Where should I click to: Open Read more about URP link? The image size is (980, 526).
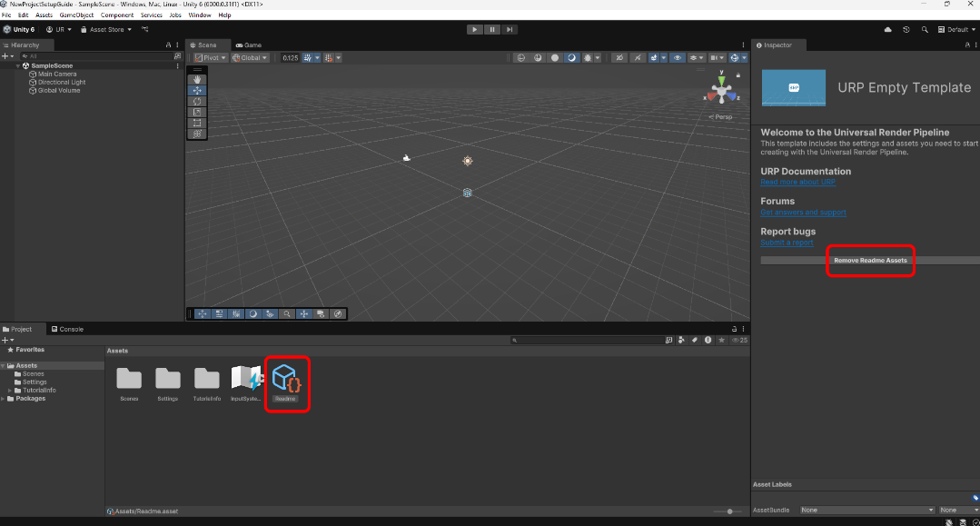[x=797, y=182]
